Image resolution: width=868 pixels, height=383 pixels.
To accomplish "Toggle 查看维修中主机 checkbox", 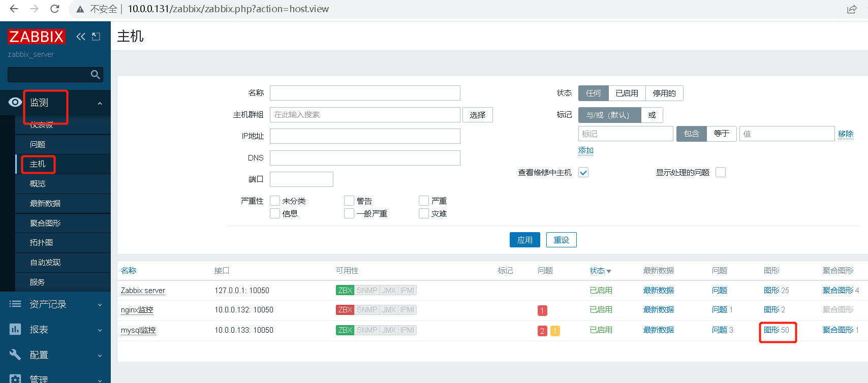I will coord(583,173).
